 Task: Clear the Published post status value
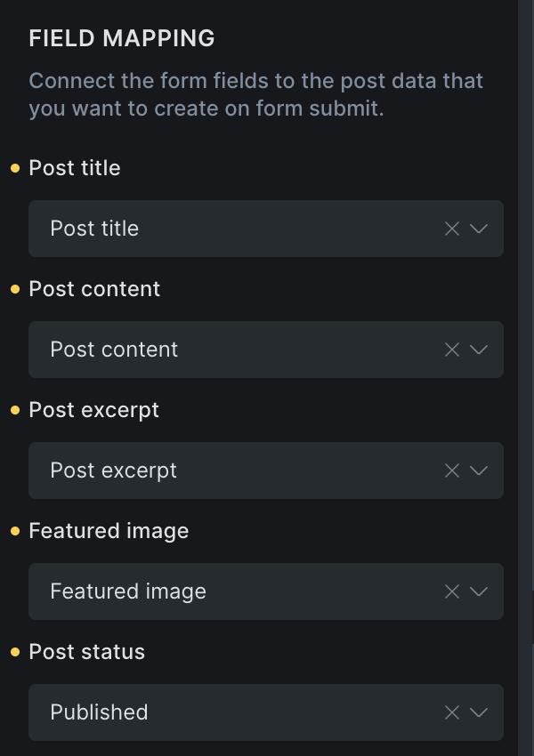(452, 712)
